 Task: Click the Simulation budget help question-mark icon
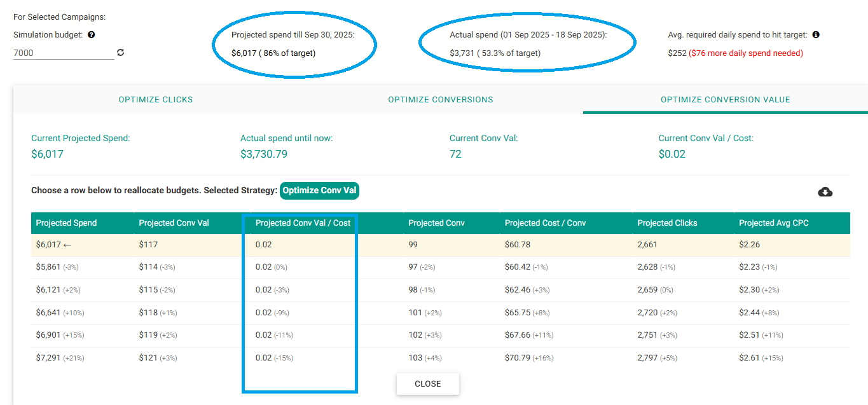(92, 35)
